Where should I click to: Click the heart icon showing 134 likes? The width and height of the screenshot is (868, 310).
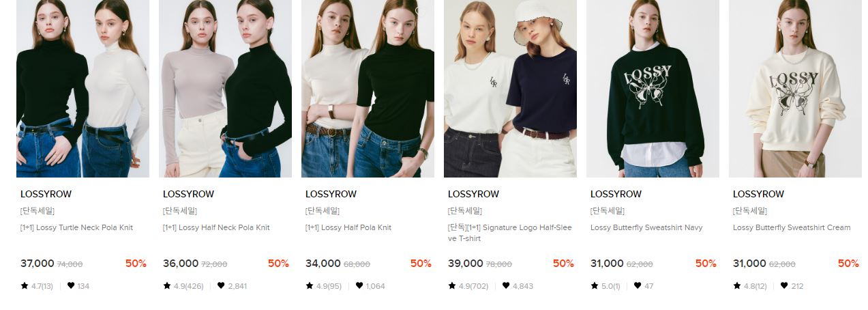click(x=70, y=286)
